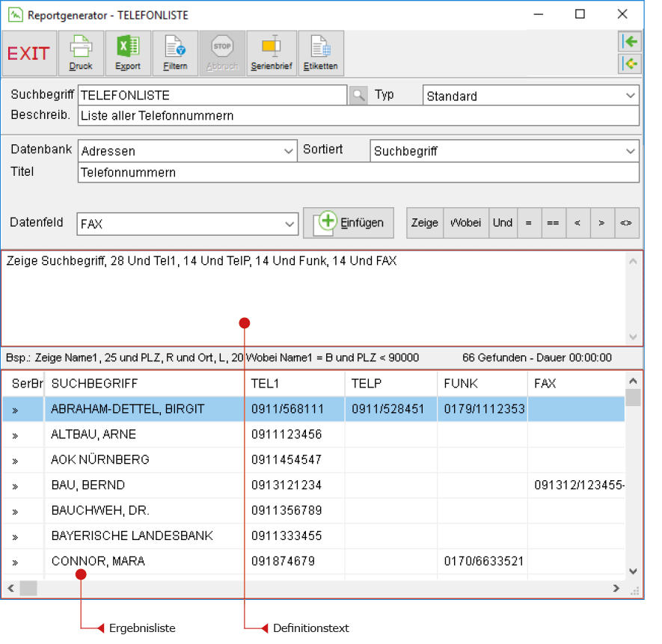
Task: Insert the single equals operator
Action: click(x=529, y=223)
